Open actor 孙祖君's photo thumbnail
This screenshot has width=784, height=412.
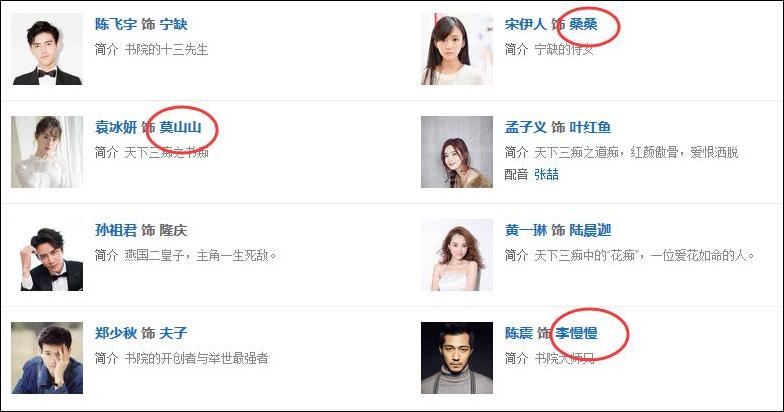pyautogui.click(x=47, y=255)
